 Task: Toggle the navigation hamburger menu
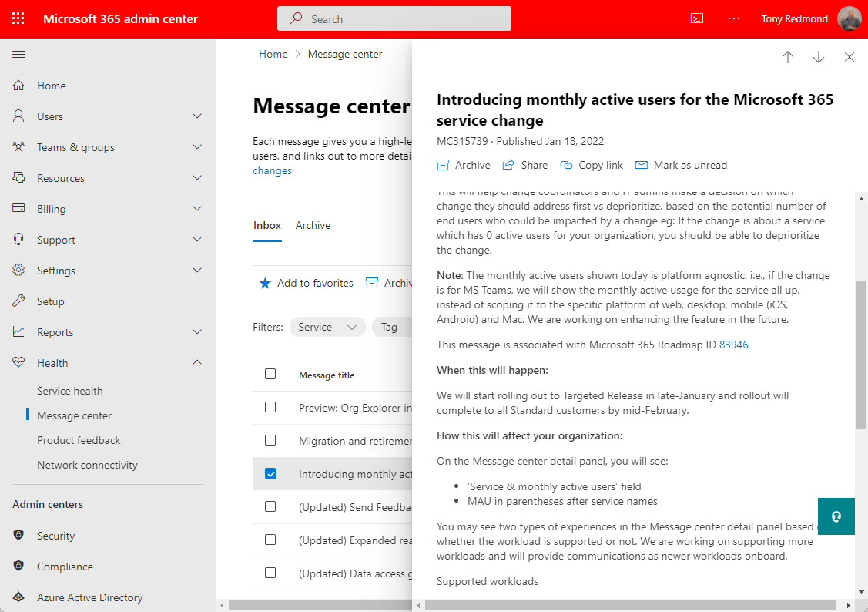click(18, 54)
